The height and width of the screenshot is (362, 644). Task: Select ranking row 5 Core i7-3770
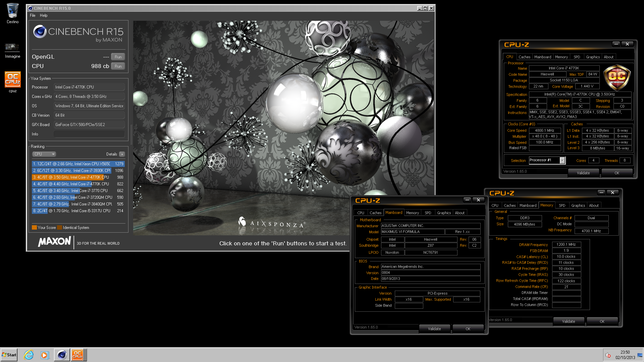pos(78,191)
